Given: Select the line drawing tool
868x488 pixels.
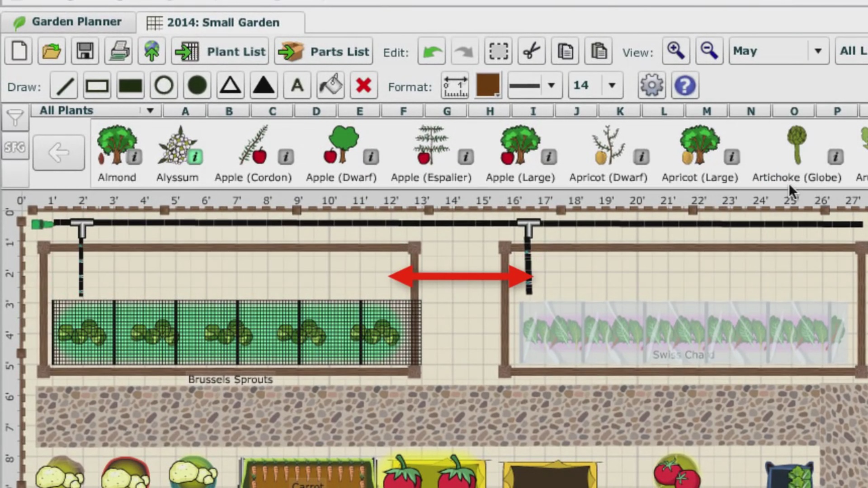Looking at the screenshot, I should [x=64, y=86].
